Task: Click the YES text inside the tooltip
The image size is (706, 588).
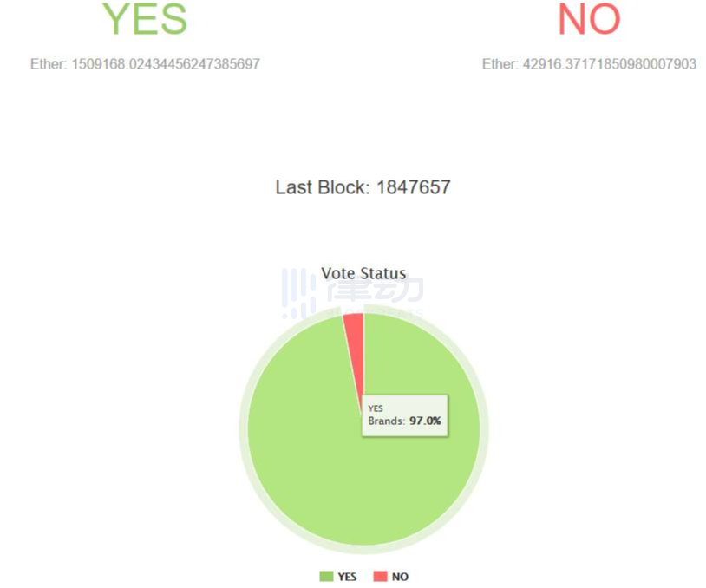Action: pos(376,408)
